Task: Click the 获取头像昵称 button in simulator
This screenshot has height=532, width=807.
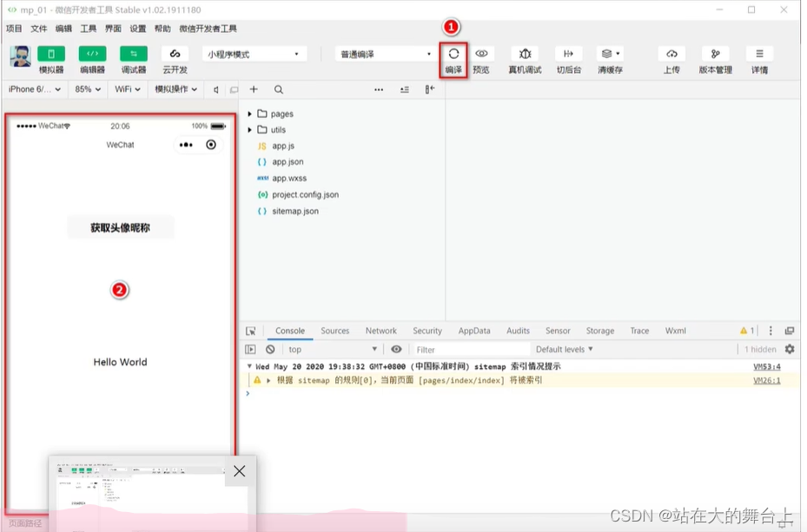Action: [121, 227]
